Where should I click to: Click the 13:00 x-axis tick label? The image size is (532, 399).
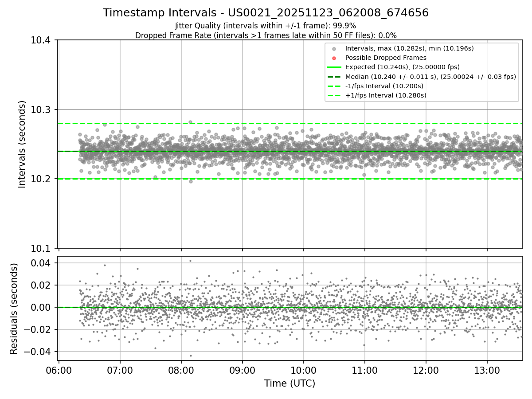487,370
